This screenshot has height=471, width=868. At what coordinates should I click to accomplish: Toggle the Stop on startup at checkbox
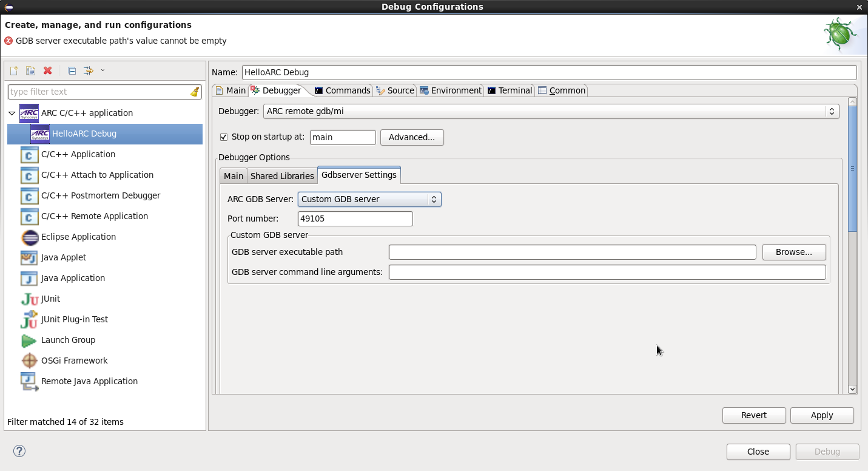[224, 137]
